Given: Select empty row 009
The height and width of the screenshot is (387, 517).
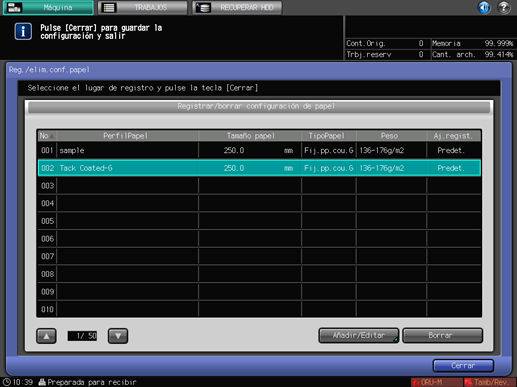Looking at the screenshot, I should pyautogui.click(x=259, y=292).
